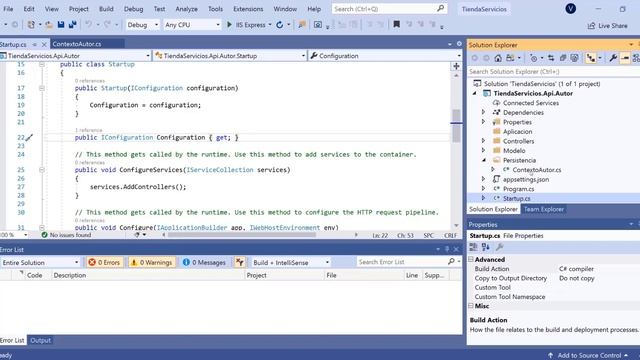Click the New Project toolbar icon
Screen dimensions: 640x360
pos(31,25)
